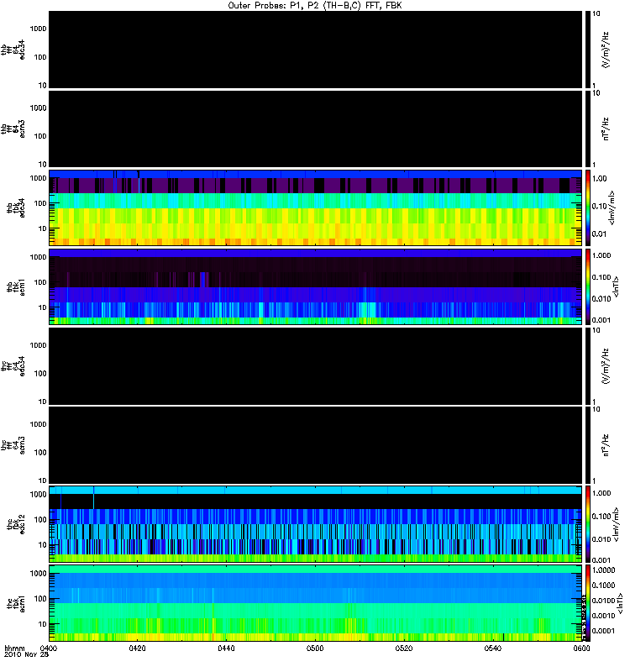
Task: Click the <|mV/m|> unit label of thb edc34 panel
Action: tap(612, 207)
